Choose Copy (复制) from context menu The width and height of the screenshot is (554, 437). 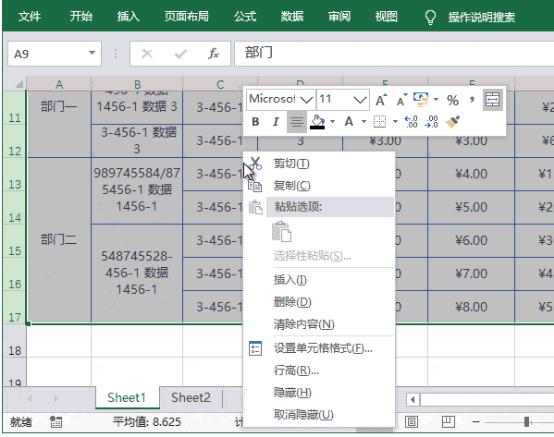pos(319,185)
